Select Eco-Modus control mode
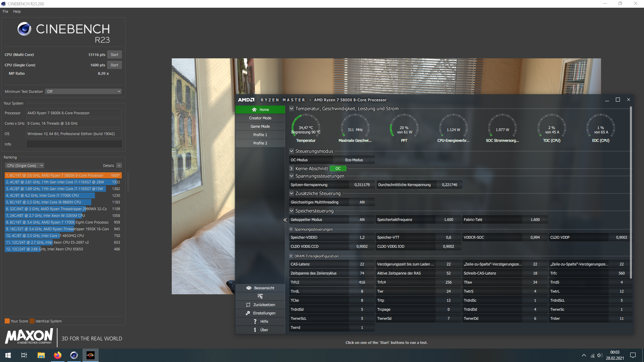Image resolution: width=644 pixels, height=362 pixels. pos(354,160)
